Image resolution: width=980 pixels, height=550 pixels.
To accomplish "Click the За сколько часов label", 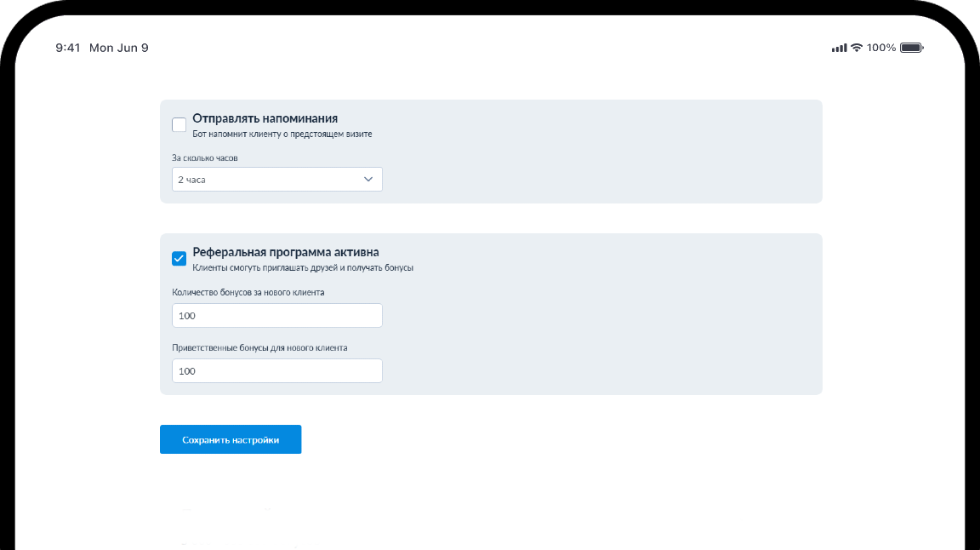I will point(211,158).
